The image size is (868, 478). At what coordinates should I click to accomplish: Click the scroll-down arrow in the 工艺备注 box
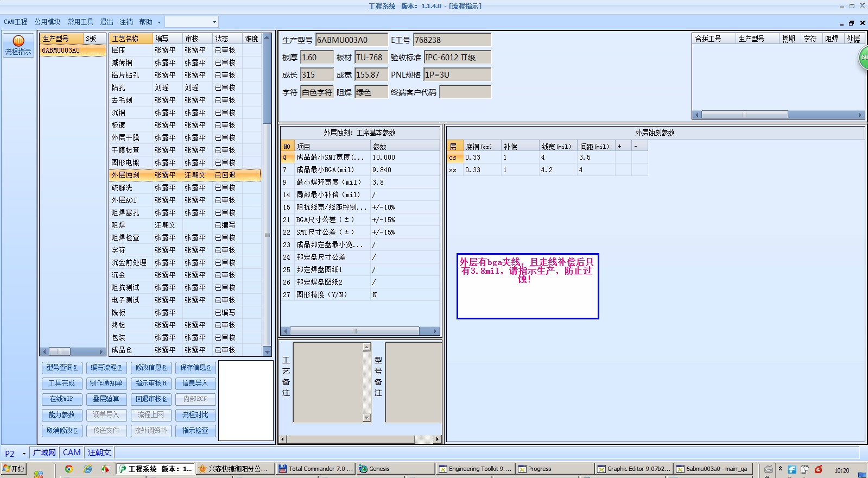(366, 417)
